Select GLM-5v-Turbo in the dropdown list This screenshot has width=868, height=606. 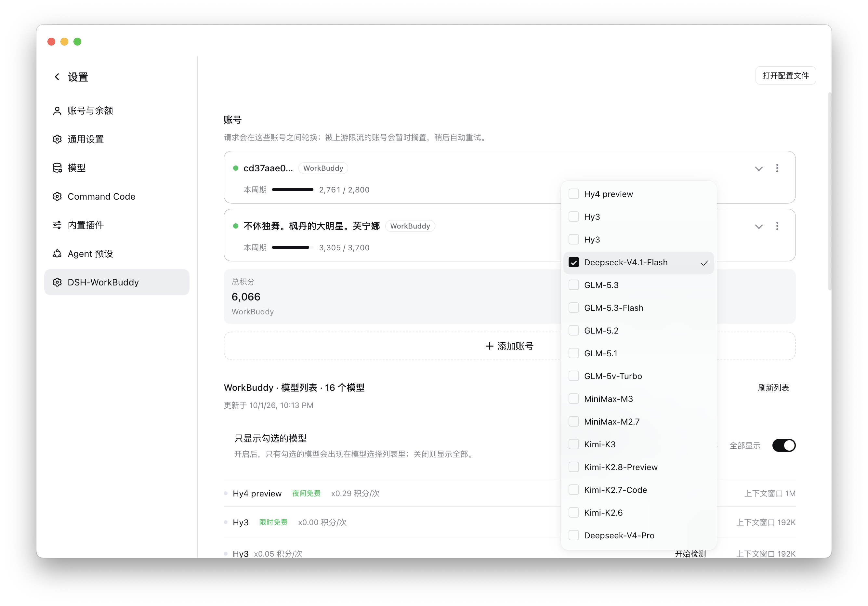(x=638, y=376)
